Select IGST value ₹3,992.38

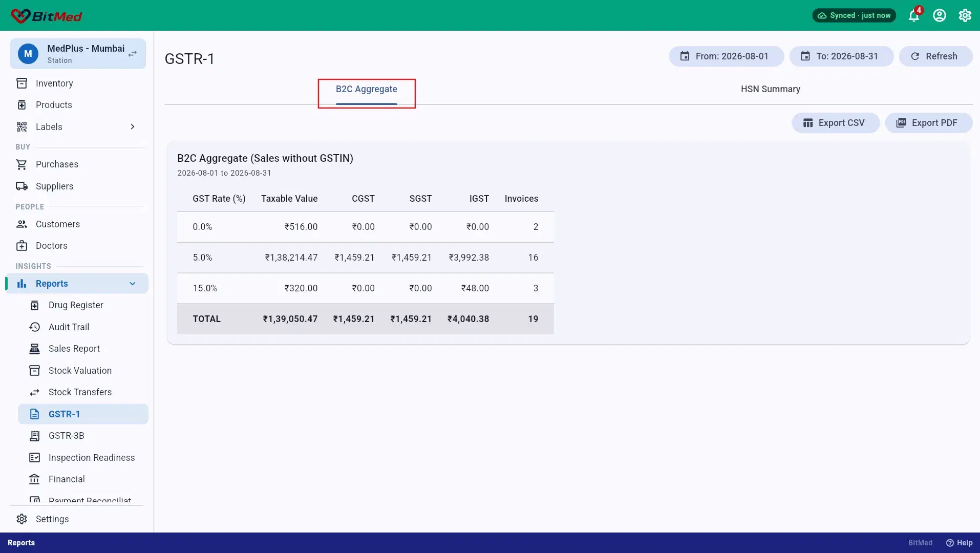pos(469,258)
